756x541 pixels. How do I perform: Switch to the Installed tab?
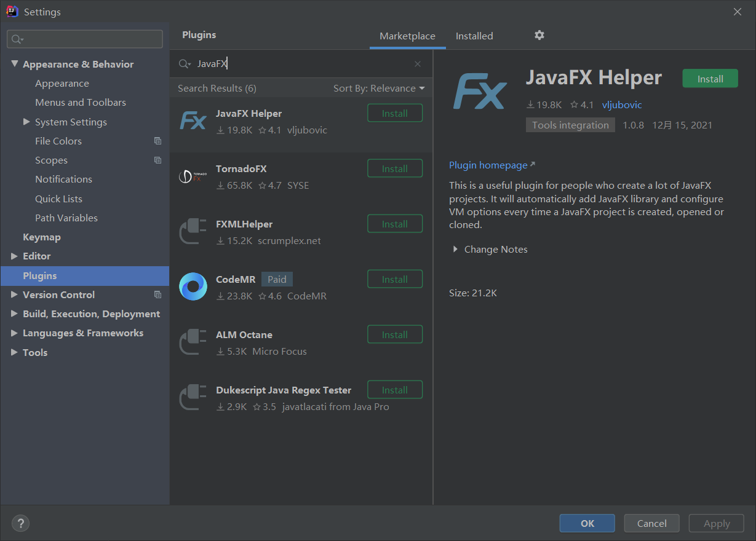[474, 36]
